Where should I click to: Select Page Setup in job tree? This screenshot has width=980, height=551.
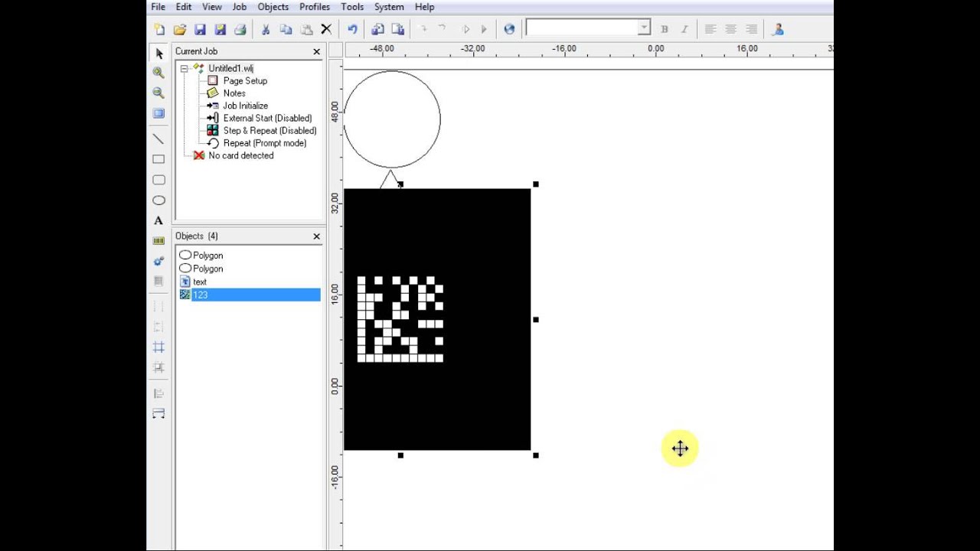245,80
